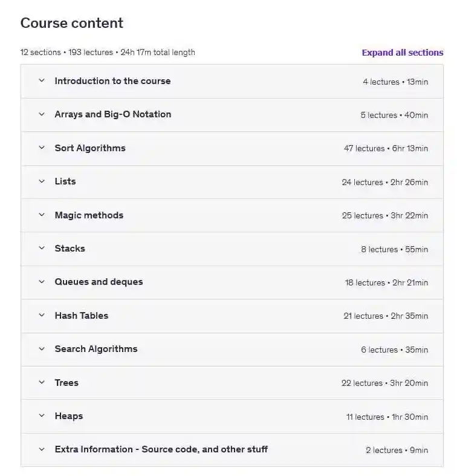Click the chevron icon beside Magic methods
The width and height of the screenshot is (457, 476).
coord(42,215)
